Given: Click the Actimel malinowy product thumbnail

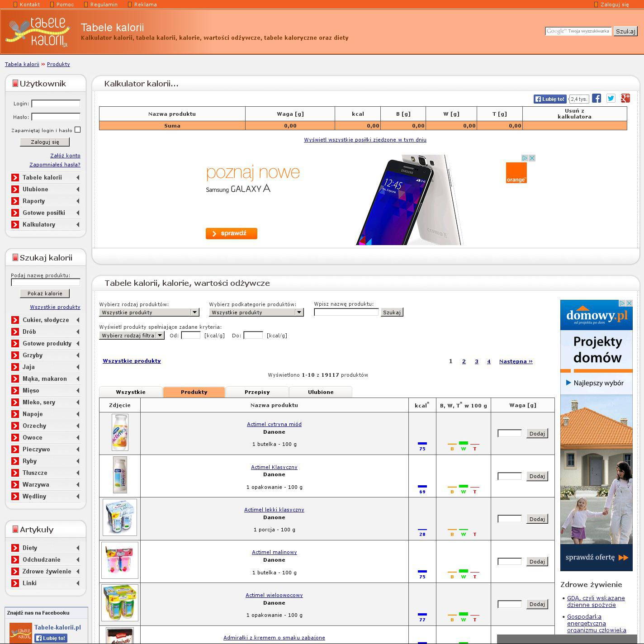Looking at the screenshot, I should (x=120, y=560).
